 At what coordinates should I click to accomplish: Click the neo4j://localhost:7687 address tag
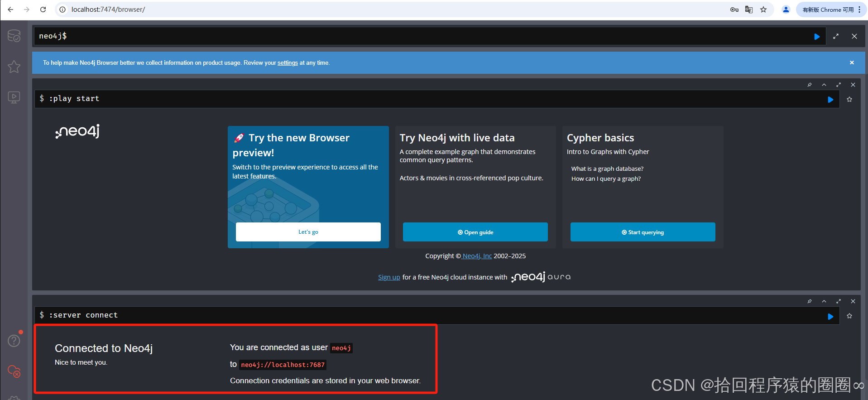point(283,365)
